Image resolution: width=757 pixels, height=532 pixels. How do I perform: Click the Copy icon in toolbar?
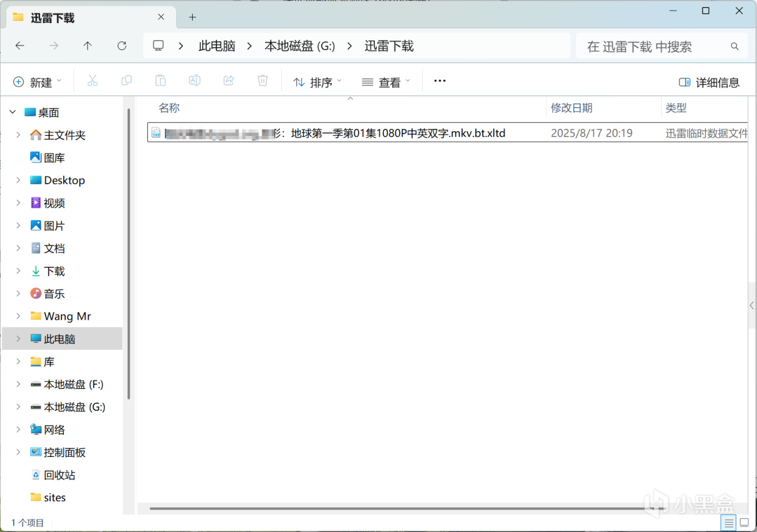click(x=127, y=81)
